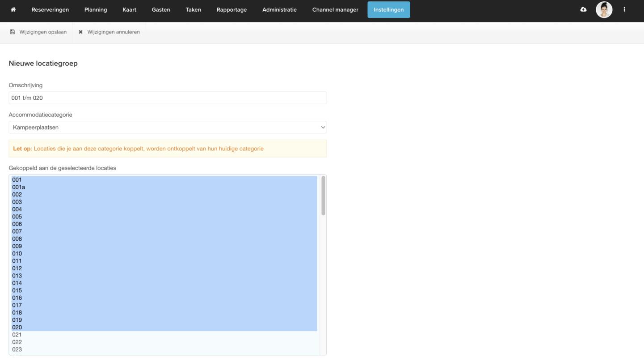644x362 pixels.
Task: Open the Rapportage menu
Action: (x=232, y=9)
